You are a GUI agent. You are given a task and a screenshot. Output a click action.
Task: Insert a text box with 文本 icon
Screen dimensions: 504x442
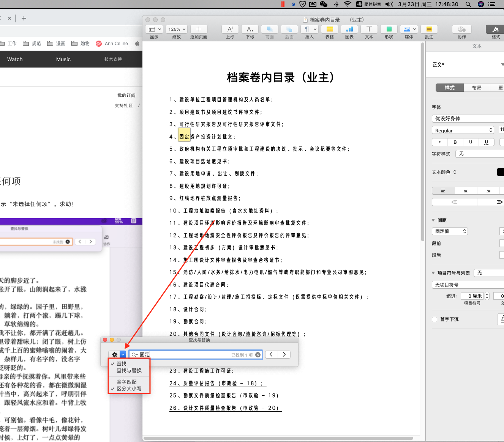pyautogui.click(x=369, y=30)
